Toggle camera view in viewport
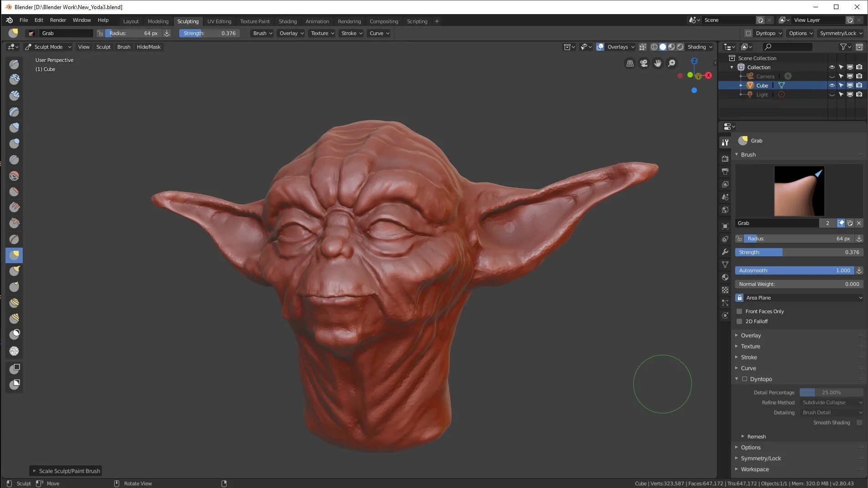 pos(644,64)
